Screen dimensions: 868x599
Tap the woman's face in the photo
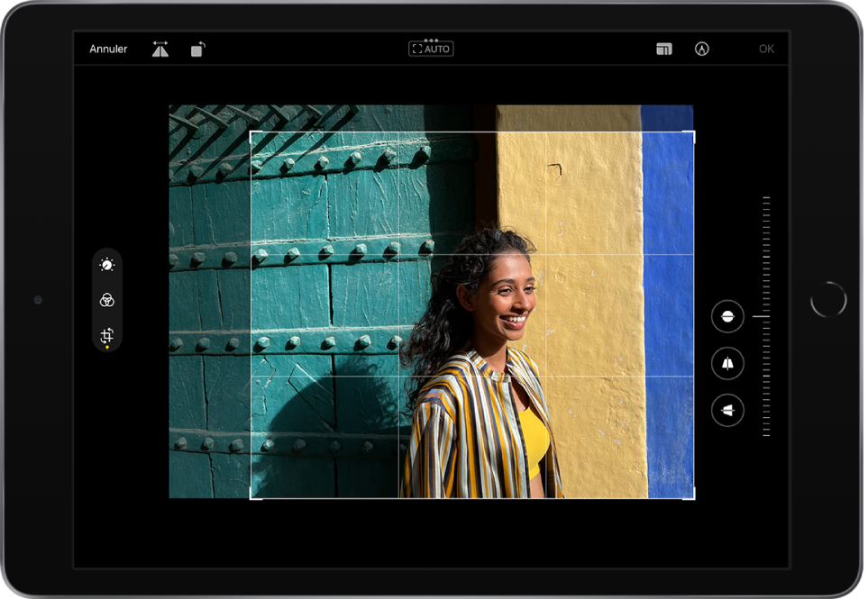(x=507, y=296)
